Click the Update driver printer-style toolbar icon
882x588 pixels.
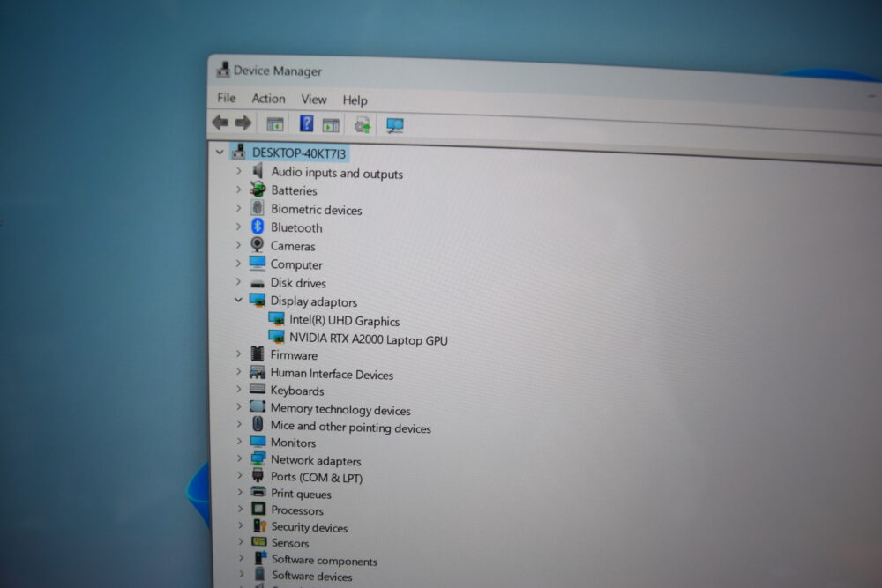click(363, 125)
